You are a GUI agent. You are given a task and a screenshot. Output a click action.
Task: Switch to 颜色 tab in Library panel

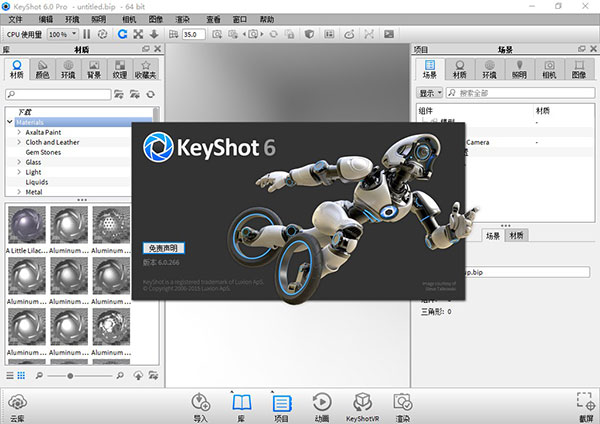(42, 70)
